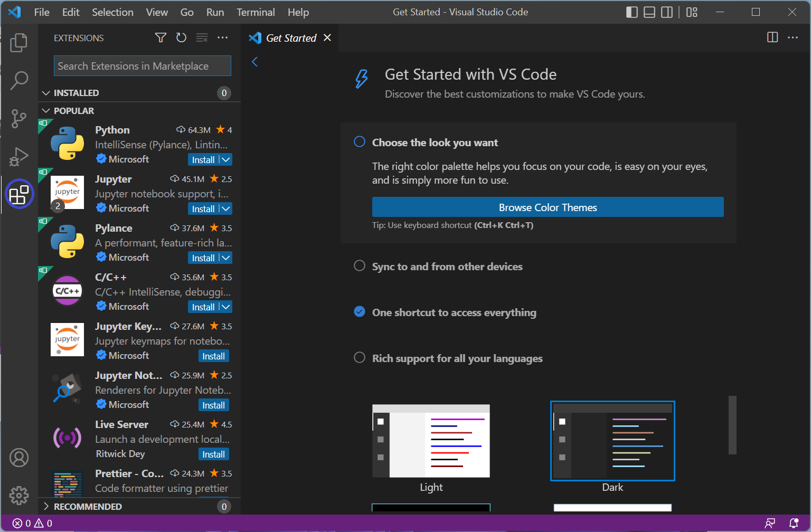This screenshot has width=811, height=532.
Task: Open the File menu
Action: click(42, 12)
